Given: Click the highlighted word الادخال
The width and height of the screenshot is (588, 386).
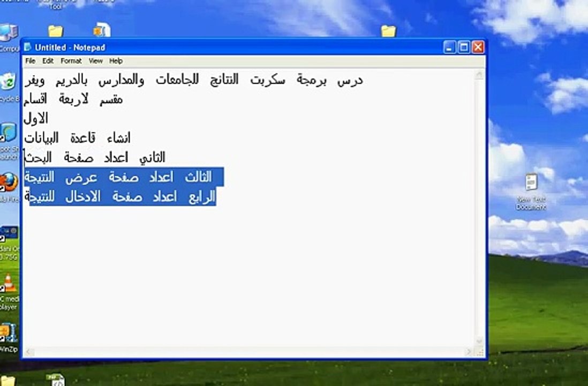Looking at the screenshot, I should (x=83, y=197).
